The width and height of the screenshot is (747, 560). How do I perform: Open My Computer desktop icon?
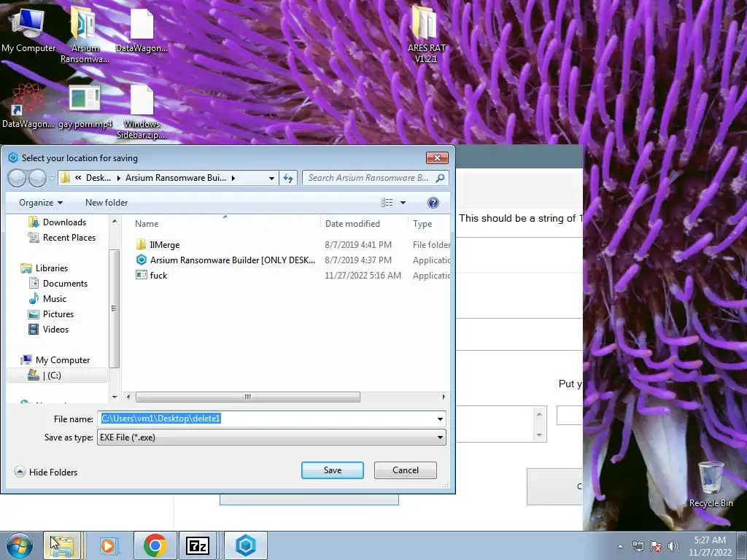pos(28,29)
